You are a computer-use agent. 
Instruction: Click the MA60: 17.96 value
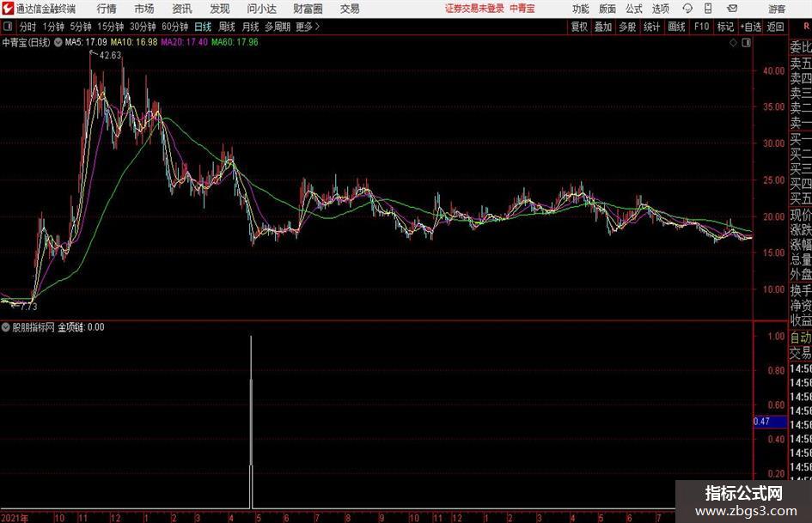[235, 42]
